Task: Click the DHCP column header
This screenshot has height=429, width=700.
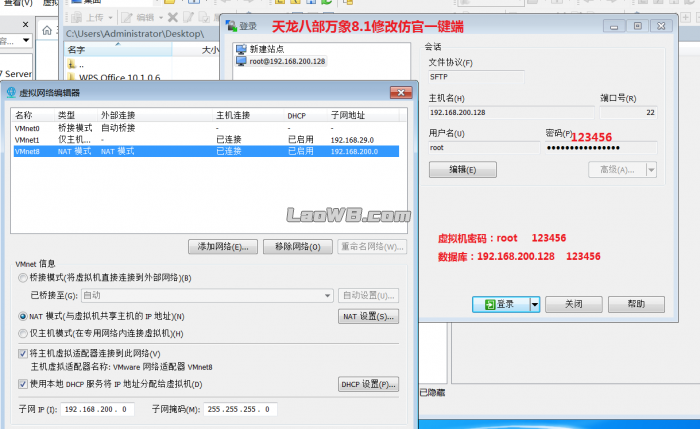Action: pos(306,115)
